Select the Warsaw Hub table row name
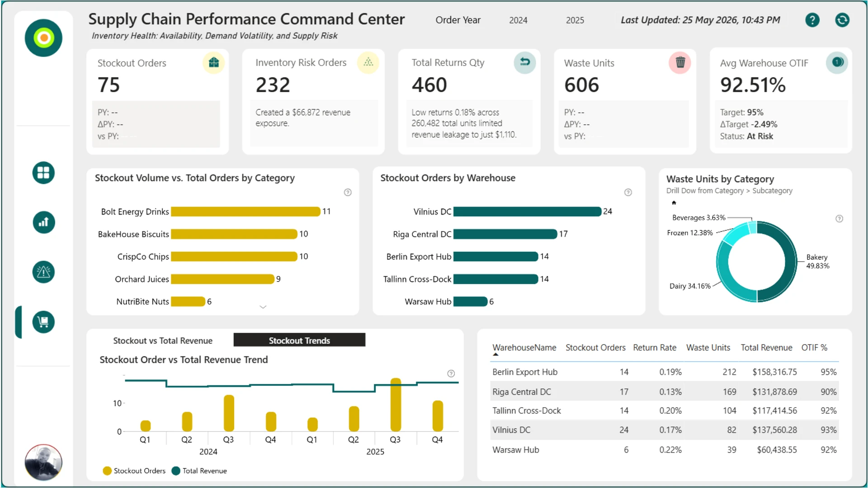 point(516,450)
